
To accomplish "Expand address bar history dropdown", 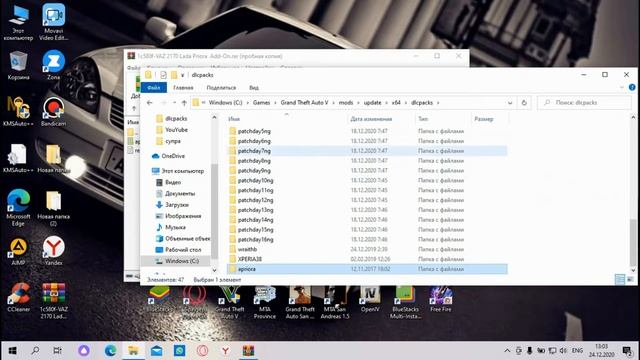I will point(510,103).
